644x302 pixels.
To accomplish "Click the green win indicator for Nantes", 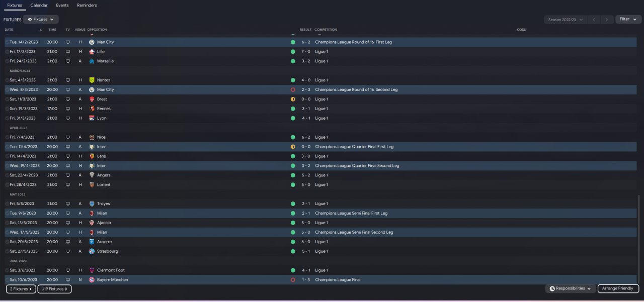I will point(293,80).
